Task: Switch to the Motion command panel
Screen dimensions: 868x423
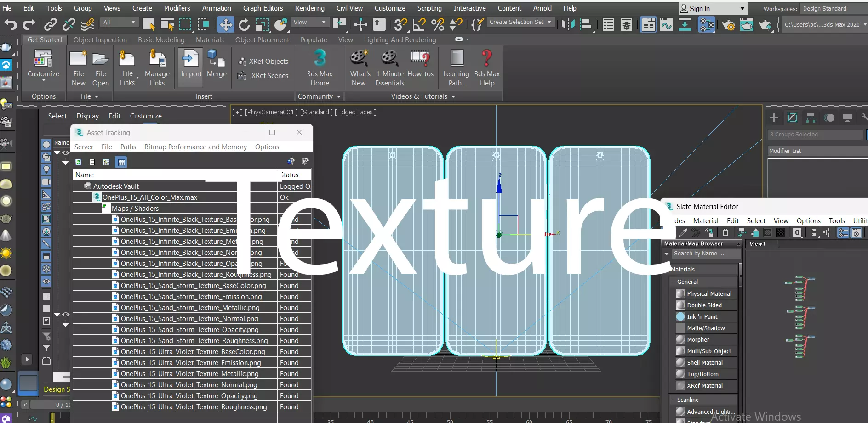Action: 829,118
